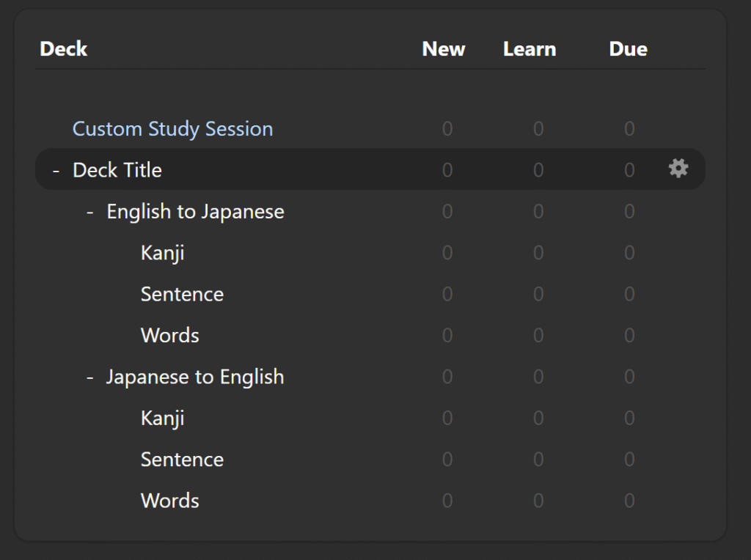Click the New column header
The image size is (751, 560).
[443, 49]
